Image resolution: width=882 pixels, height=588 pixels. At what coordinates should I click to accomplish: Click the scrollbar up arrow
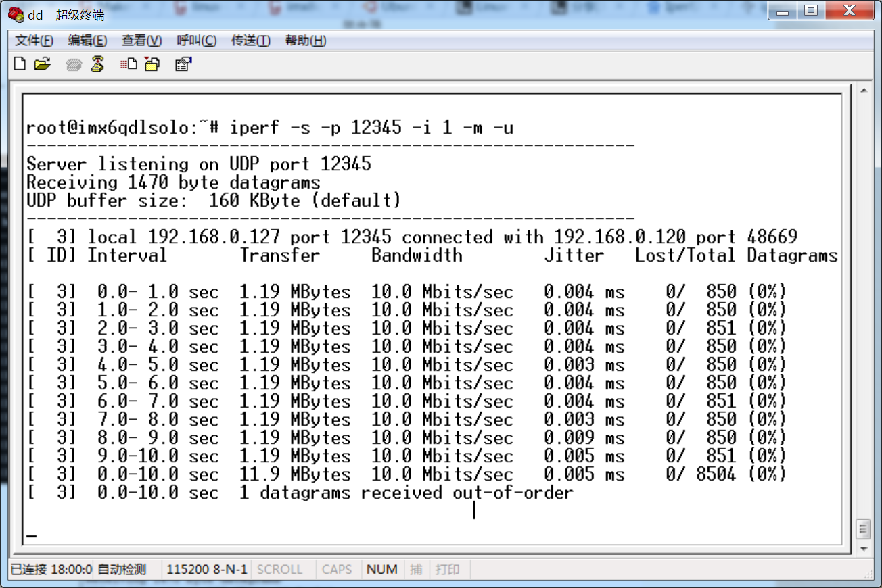coord(862,91)
